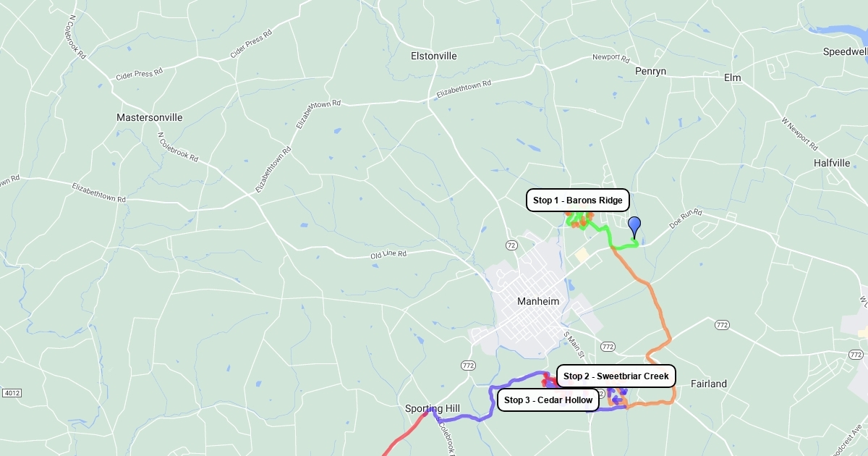Screen dimensions: 868x456
Task: Open the Stop 1 - Barons Ridge label
Action: (578, 200)
